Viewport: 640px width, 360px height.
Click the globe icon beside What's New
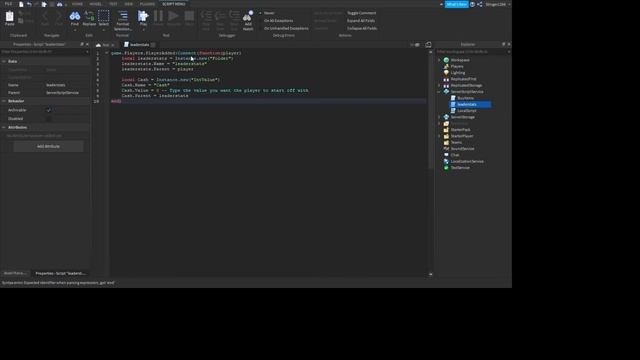coord(472,4)
